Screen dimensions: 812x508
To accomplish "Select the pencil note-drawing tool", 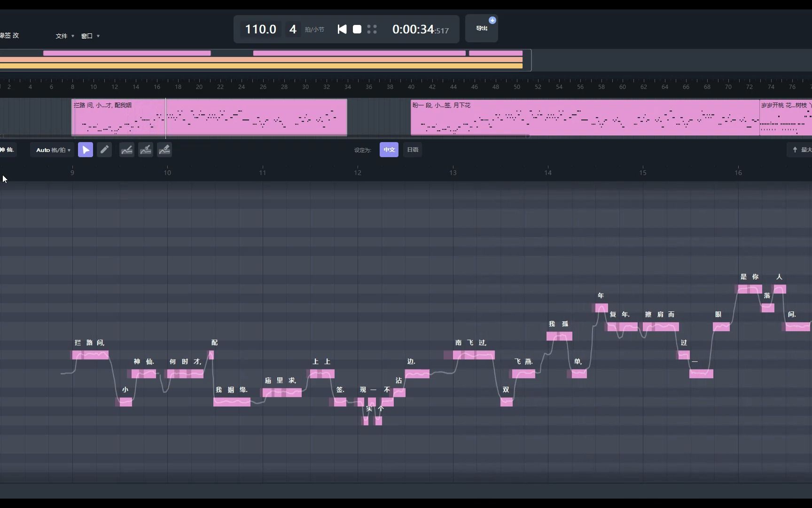I will tap(104, 150).
